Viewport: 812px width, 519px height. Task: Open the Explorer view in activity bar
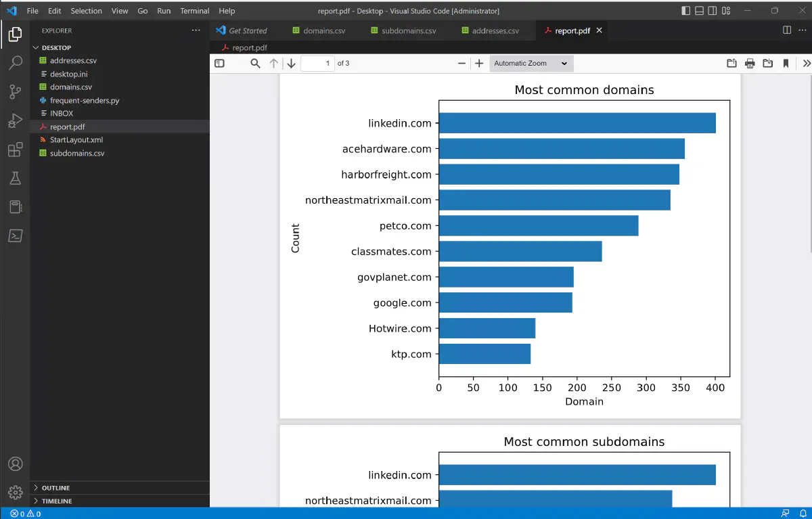15,34
